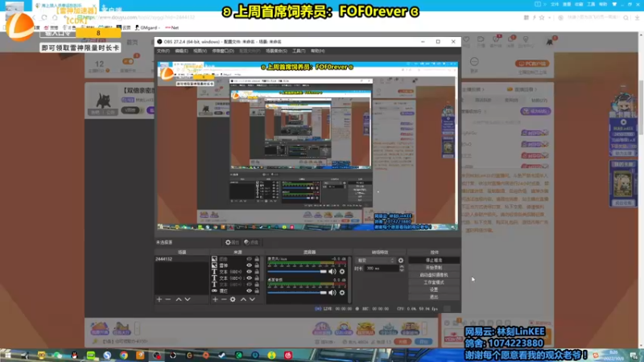Adjust the desktop audio volume slider
Image resolution: width=644 pixels, height=362 pixels.
[297, 293]
